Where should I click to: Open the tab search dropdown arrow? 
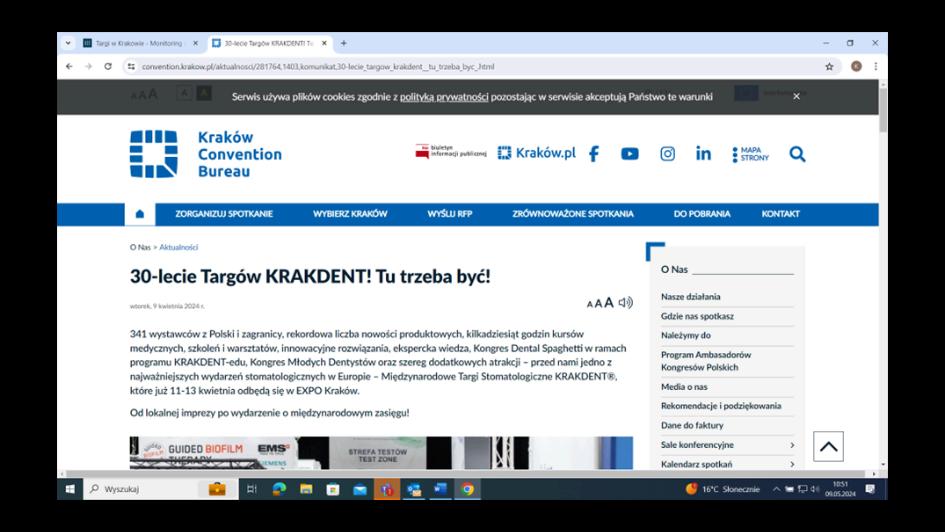[68, 43]
